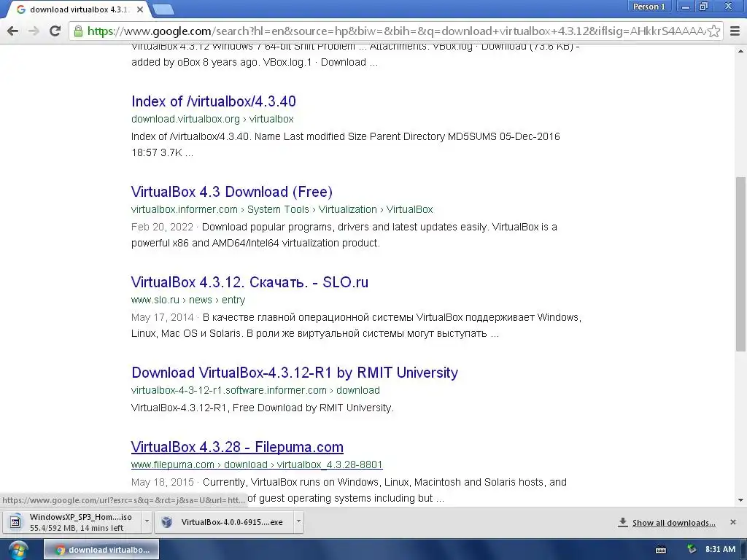
Task: Open the Chrome hamburger menu
Action: click(735, 31)
